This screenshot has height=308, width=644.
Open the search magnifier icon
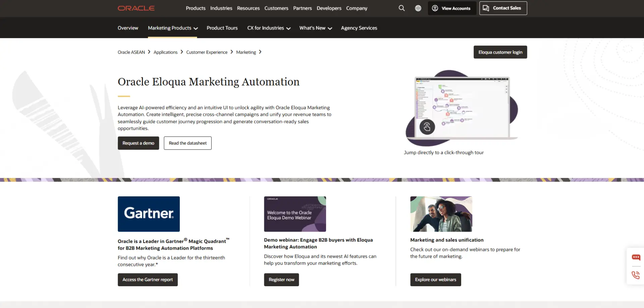[x=401, y=8]
